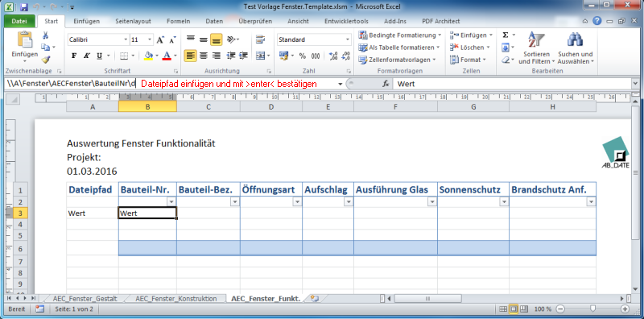Click the red font color A icon
The width and height of the screenshot is (644, 319).
point(167,56)
